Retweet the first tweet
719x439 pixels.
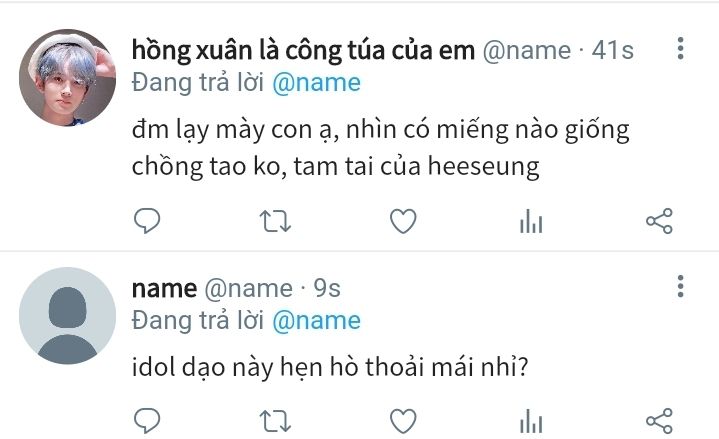tap(275, 221)
